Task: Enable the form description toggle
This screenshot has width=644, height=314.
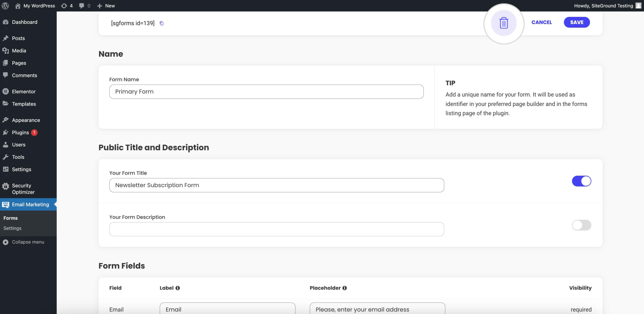Action: coord(581,225)
